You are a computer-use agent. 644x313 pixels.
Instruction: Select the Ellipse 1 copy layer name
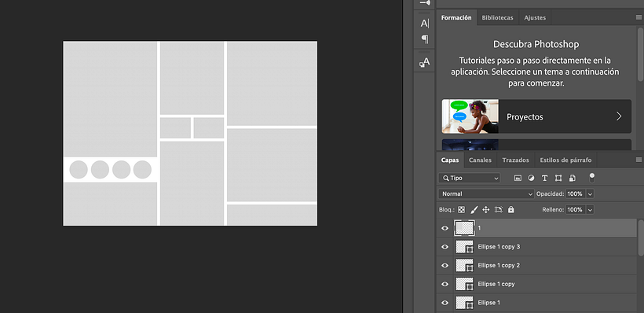click(496, 284)
